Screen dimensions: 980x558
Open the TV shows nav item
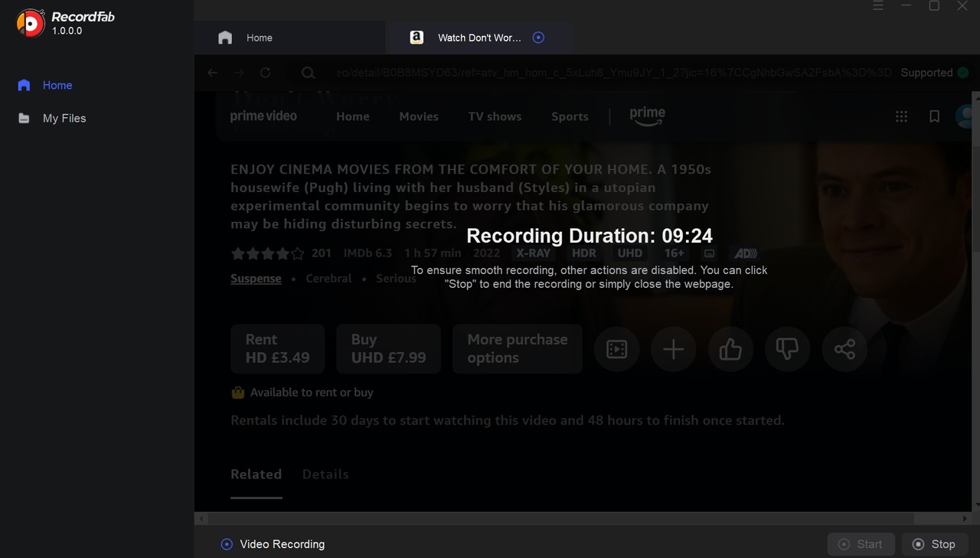[495, 116]
